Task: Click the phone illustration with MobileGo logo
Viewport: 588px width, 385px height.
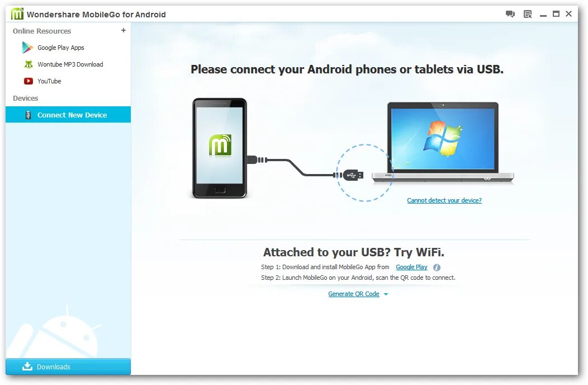Action: pyautogui.click(x=220, y=148)
